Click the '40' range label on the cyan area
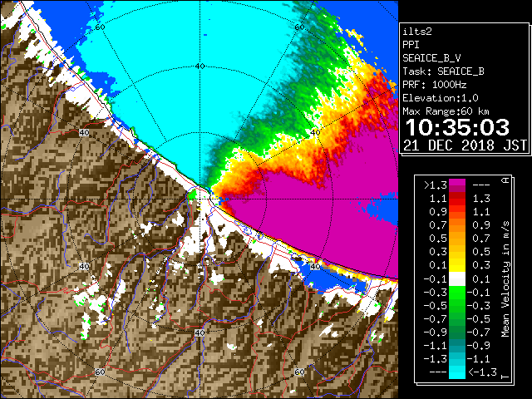Image resolution: width=532 pixels, height=399 pixels. (x=199, y=66)
